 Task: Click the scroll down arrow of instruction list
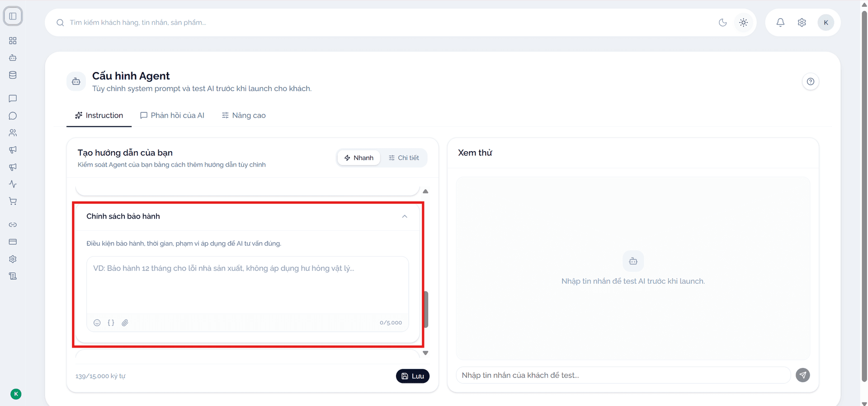point(425,353)
